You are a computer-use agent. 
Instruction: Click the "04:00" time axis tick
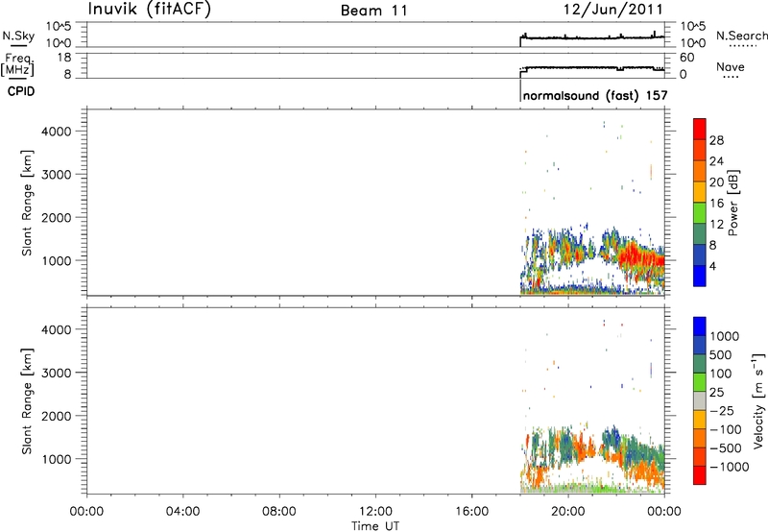[182, 512]
